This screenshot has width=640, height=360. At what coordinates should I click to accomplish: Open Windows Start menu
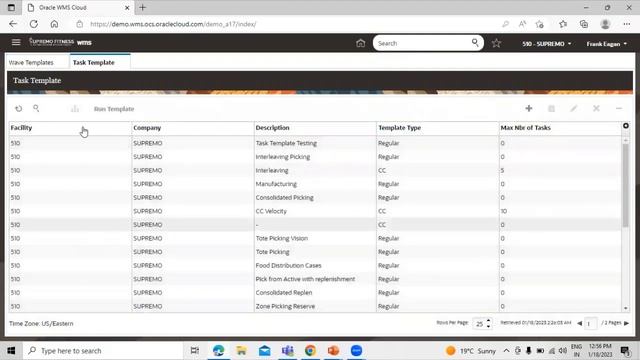11,351
